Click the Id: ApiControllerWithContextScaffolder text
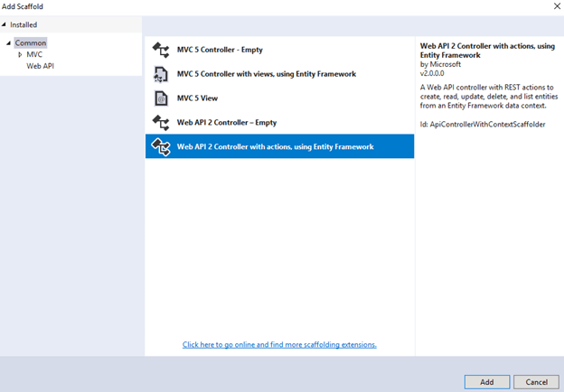Viewport: 564px width, 392px height. point(483,125)
